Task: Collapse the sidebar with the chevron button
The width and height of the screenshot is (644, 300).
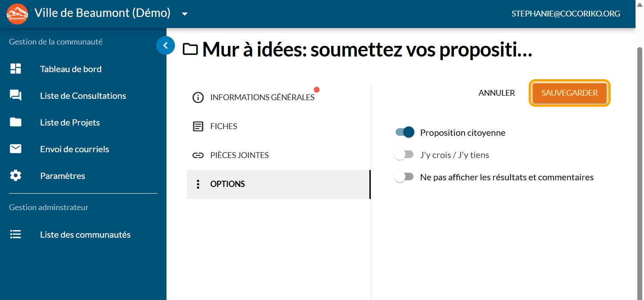Action: 166,45
